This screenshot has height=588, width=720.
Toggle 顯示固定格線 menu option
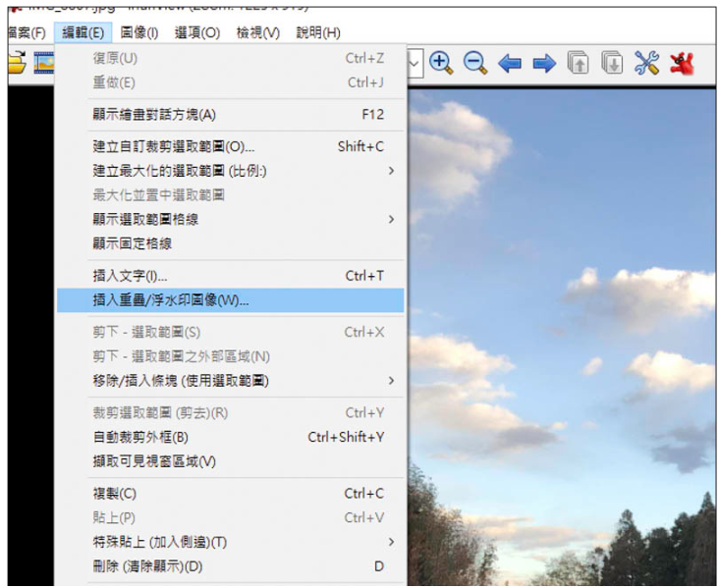coord(231,243)
